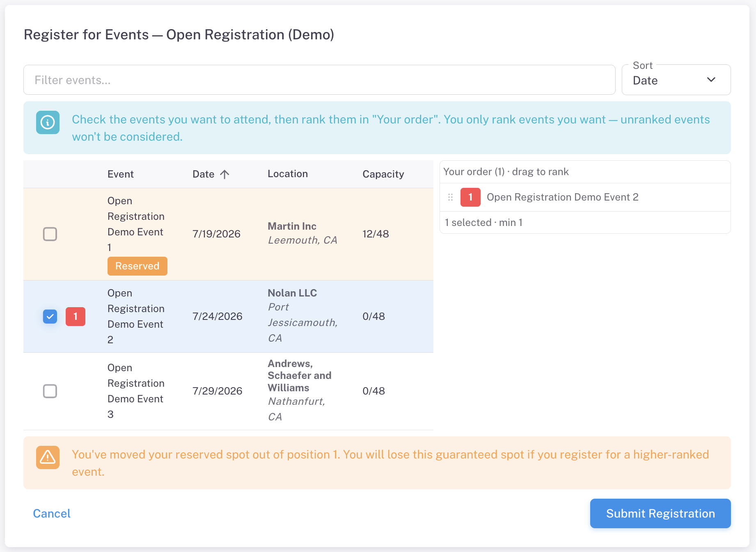Click the Reserved badge on Event 1
756x552 pixels.
pyautogui.click(x=137, y=266)
